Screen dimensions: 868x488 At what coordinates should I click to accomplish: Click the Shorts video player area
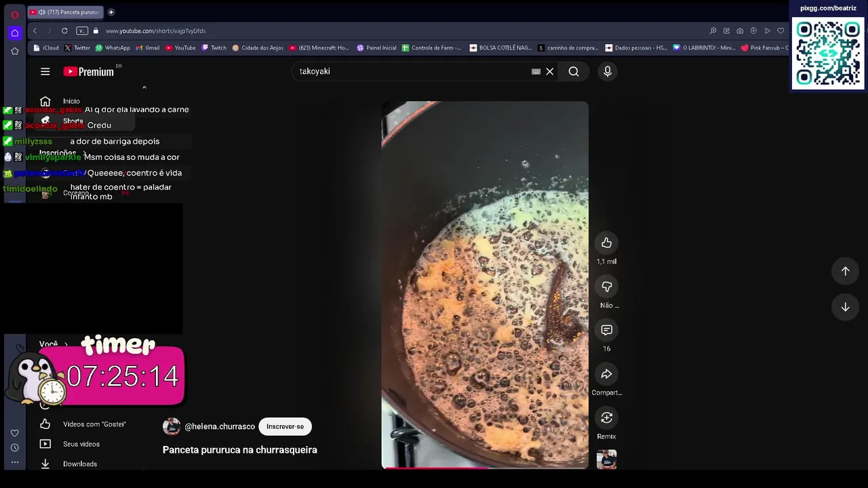coord(485,285)
